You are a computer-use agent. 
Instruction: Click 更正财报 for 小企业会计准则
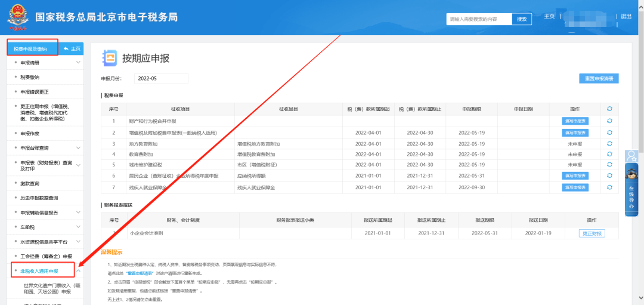(591, 233)
